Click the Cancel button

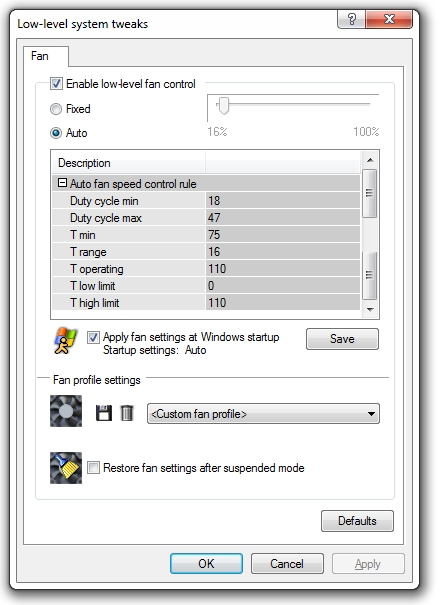click(287, 564)
